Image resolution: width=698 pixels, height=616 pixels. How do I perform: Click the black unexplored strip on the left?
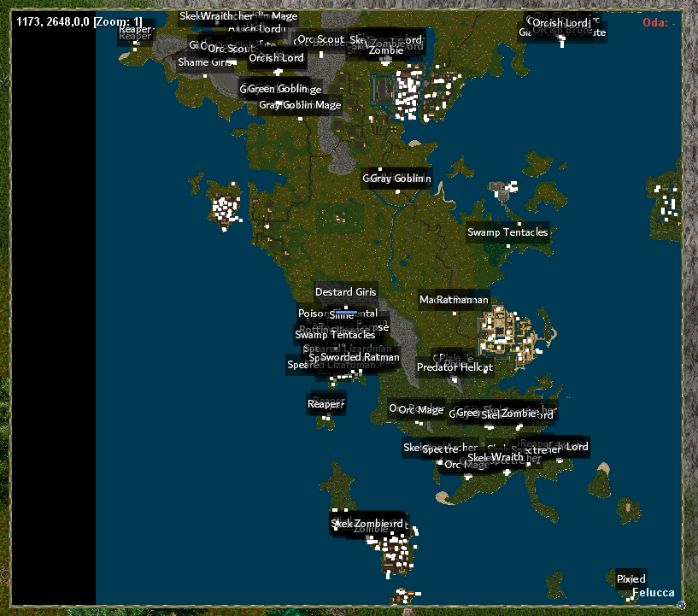(x=53, y=325)
